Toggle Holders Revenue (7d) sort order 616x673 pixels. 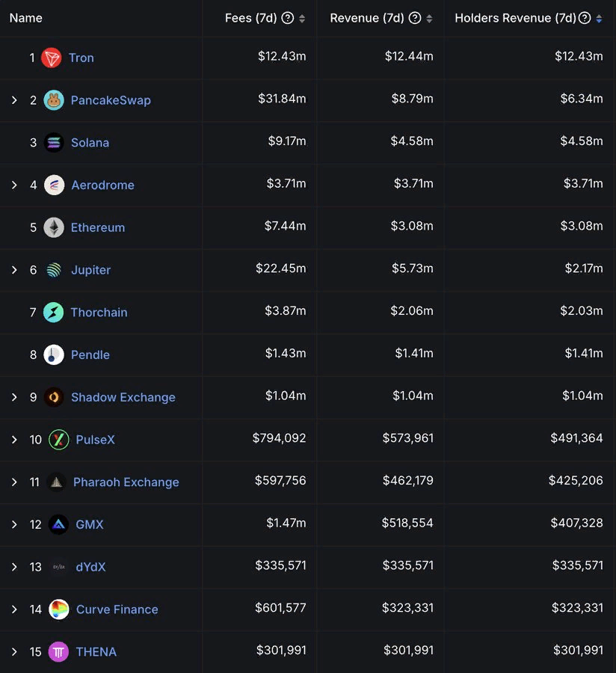pos(599,19)
